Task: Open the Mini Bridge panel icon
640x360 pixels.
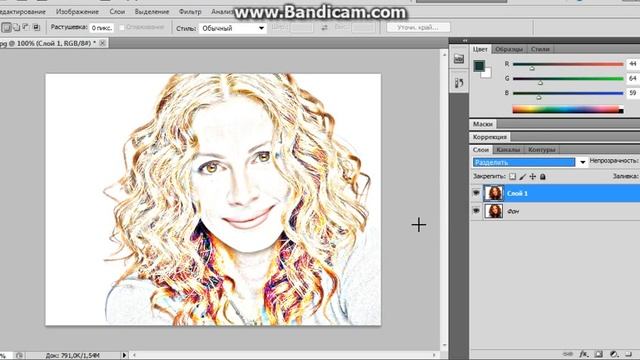Action: click(459, 59)
